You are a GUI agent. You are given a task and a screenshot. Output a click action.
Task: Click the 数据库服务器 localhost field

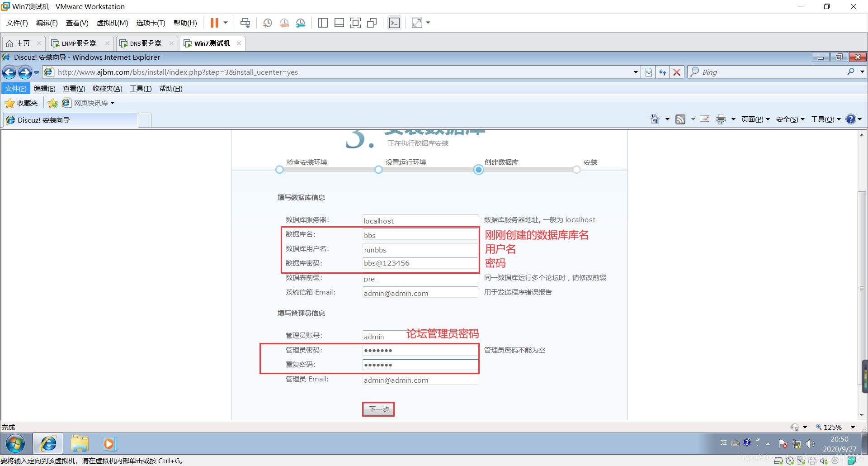tap(420, 220)
